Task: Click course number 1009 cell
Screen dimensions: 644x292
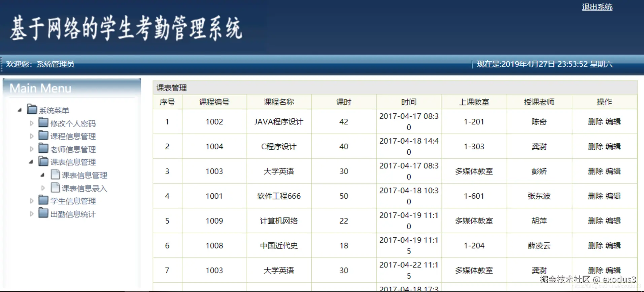Action: (214, 221)
